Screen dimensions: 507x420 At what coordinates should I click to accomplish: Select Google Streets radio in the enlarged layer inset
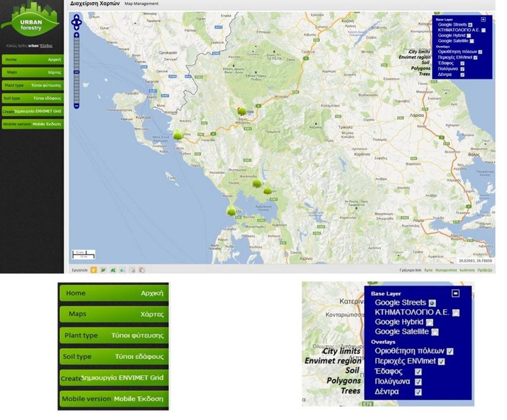pos(432,303)
